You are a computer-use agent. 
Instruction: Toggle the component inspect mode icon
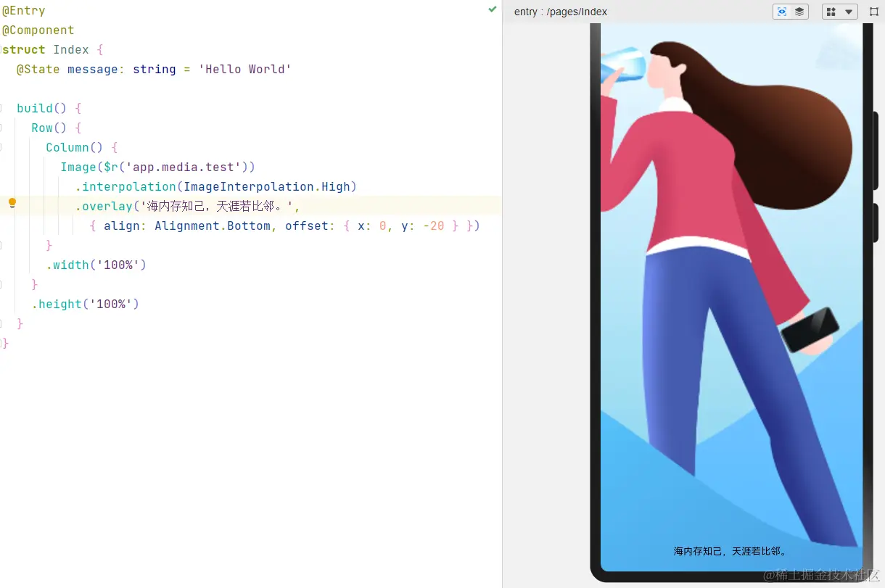(x=782, y=11)
